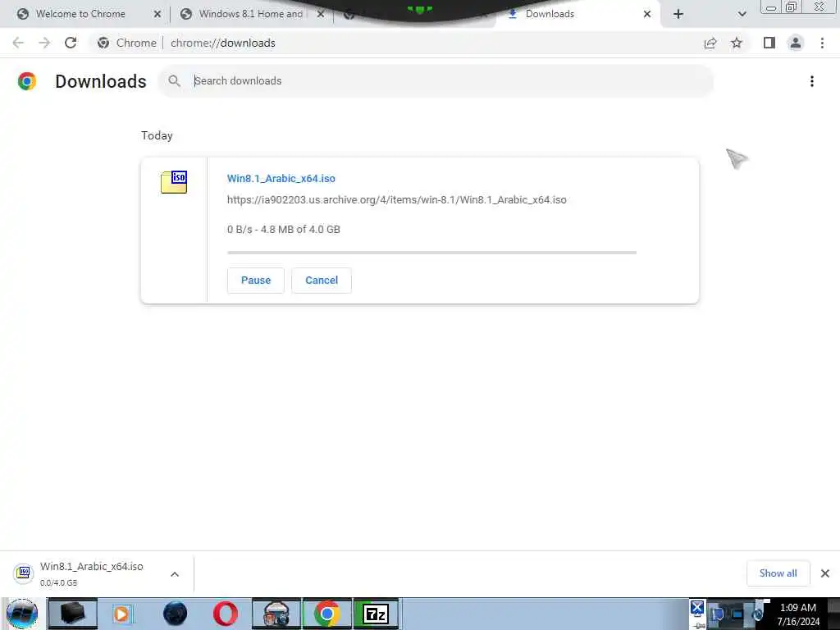Click the download progress bar
Viewport: 840px width, 630px height.
431,253
